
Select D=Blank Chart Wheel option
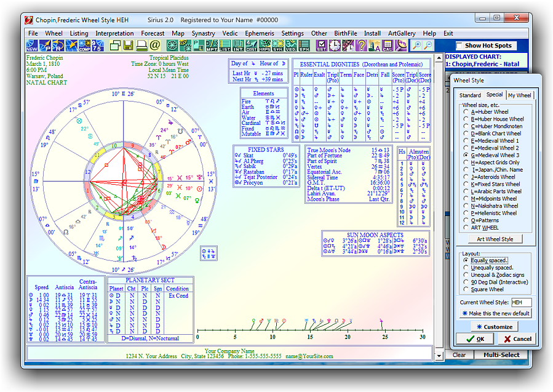tap(466, 134)
